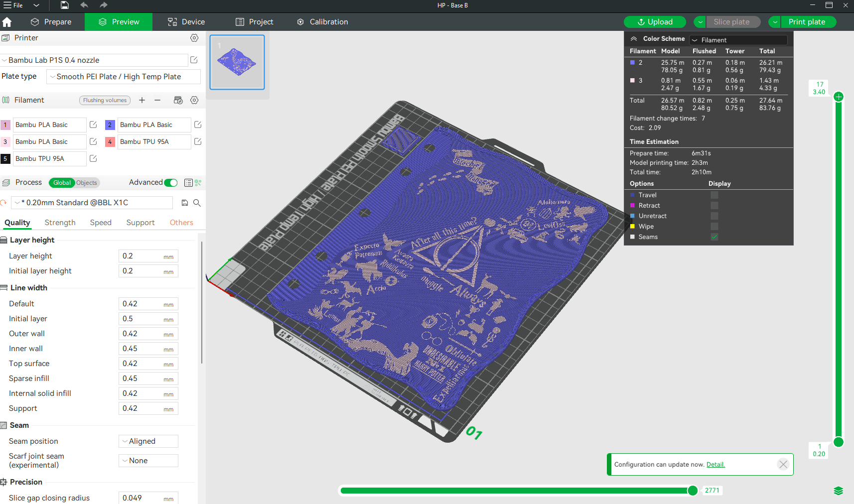Viewport: 854px width, 504px height.
Task: Save the process preset icon
Action: [x=185, y=203]
